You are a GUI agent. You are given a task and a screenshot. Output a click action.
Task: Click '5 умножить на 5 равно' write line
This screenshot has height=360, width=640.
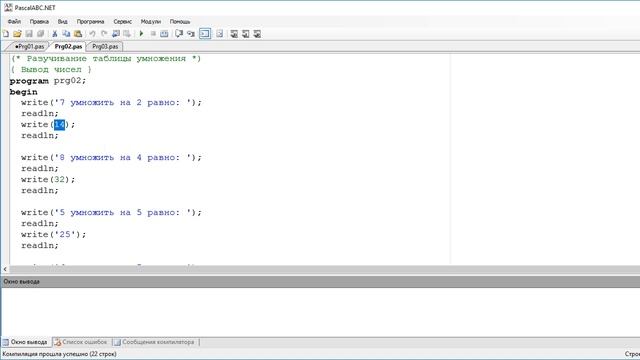point(111,213)
